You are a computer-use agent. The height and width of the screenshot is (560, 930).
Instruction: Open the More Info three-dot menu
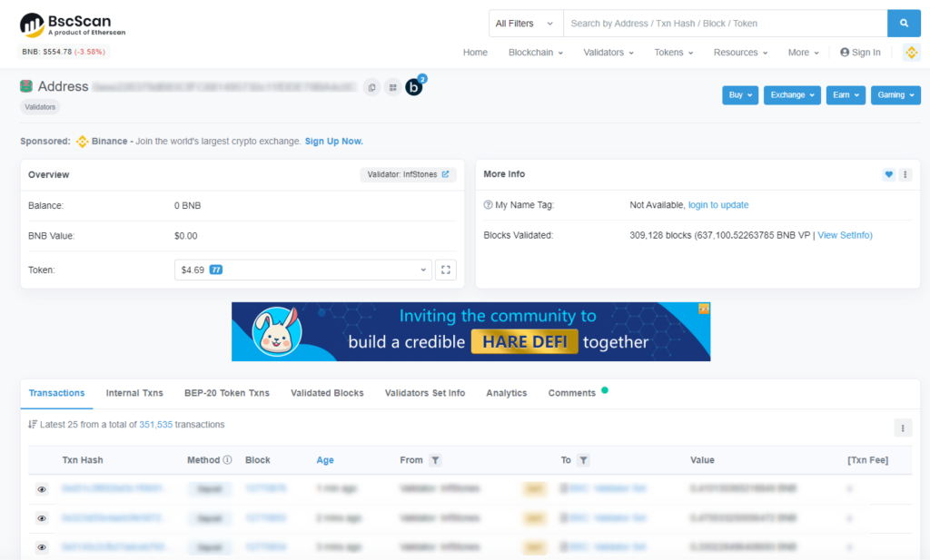coord(905,174)
